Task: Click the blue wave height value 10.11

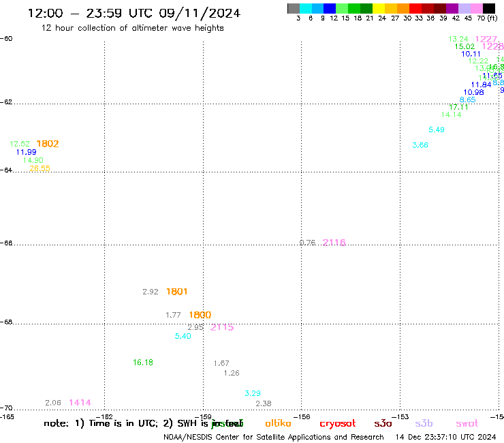Action: [x=471, y=54]
